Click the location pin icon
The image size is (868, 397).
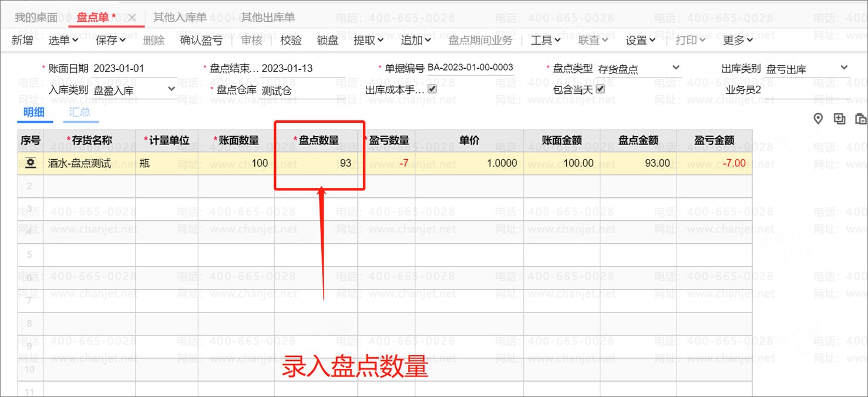click(x=818, y=119)
